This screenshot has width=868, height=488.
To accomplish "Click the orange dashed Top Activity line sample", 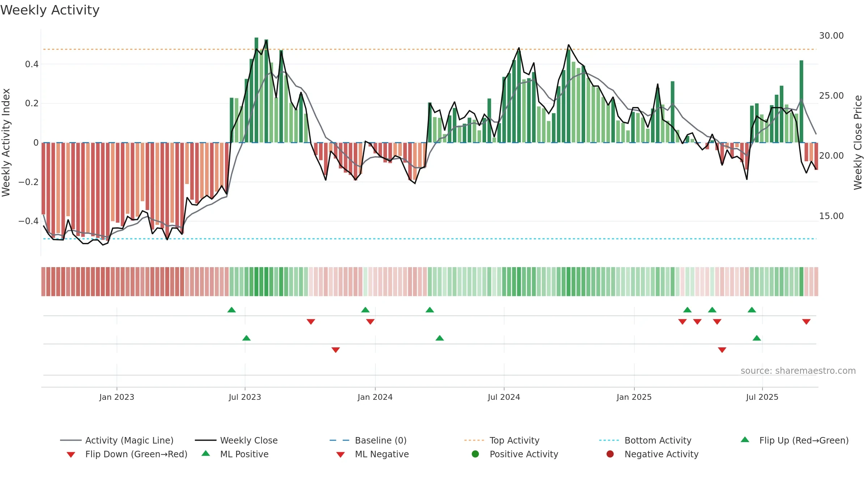I will [x=474, y=440].
